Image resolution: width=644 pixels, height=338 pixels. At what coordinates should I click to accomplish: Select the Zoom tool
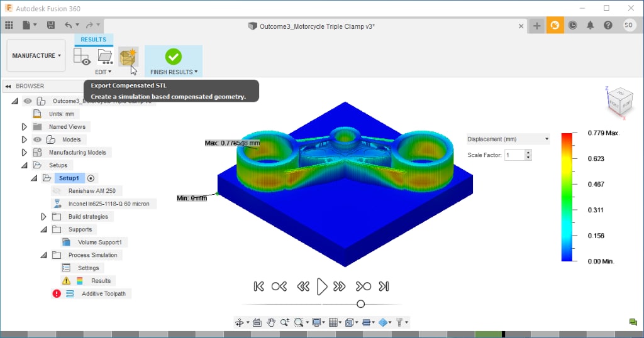[285, 322]
